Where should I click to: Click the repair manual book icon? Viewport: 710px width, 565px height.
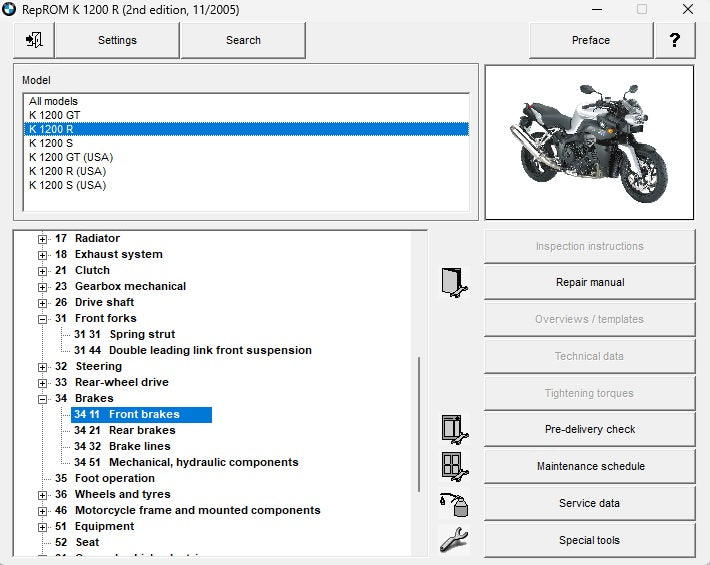(454, 283)
